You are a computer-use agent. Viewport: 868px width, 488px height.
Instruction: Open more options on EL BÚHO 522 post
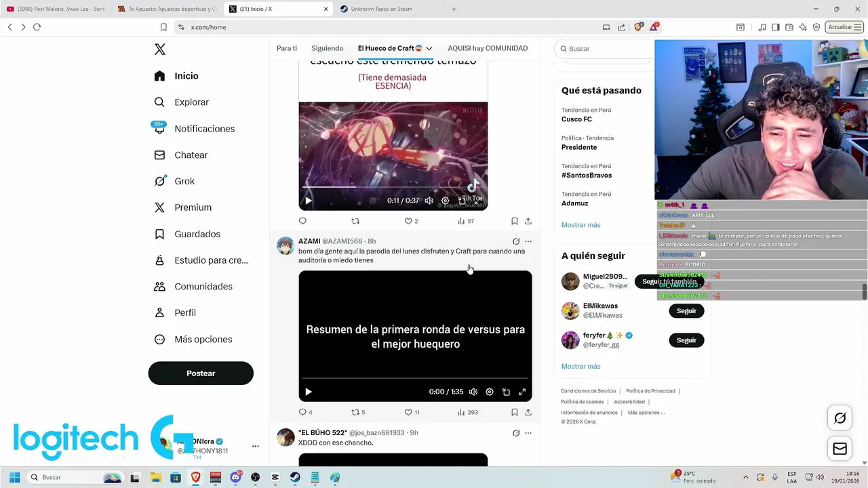(x=528, y=432)
